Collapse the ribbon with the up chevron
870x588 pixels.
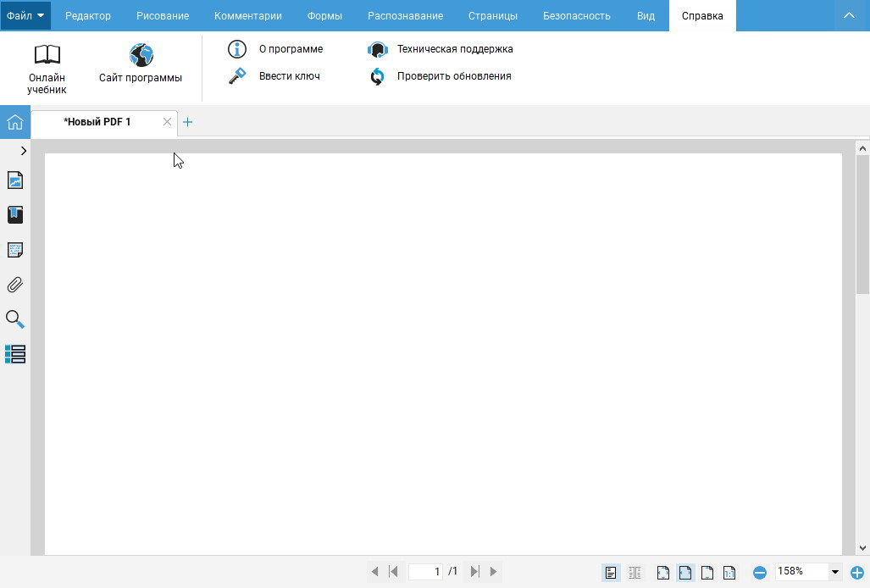click(x=850, y=15)
